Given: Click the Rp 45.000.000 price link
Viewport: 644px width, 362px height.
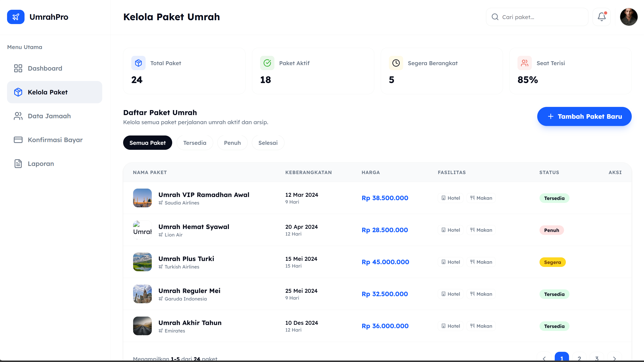Looking at the screenshot, I should [385, 262].
